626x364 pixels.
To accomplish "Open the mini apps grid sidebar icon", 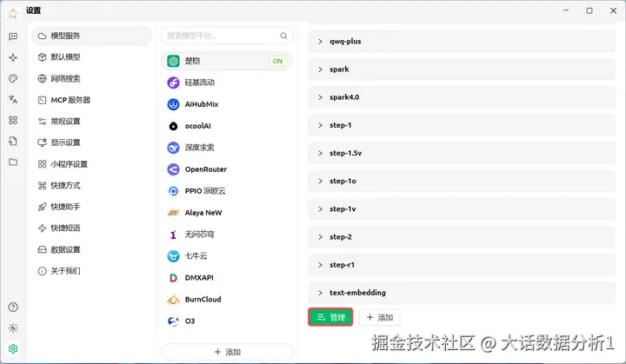I will coord(13,120).
